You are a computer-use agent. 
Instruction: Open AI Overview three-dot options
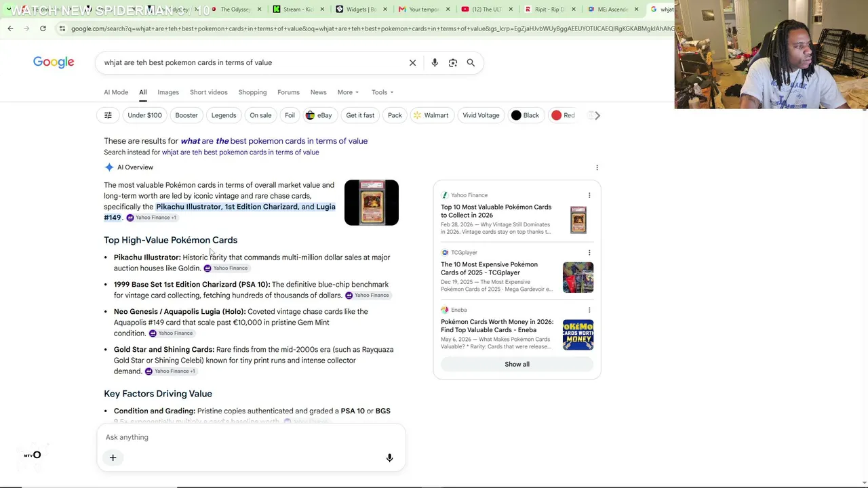pyautogui.click(x=597, y=167)
